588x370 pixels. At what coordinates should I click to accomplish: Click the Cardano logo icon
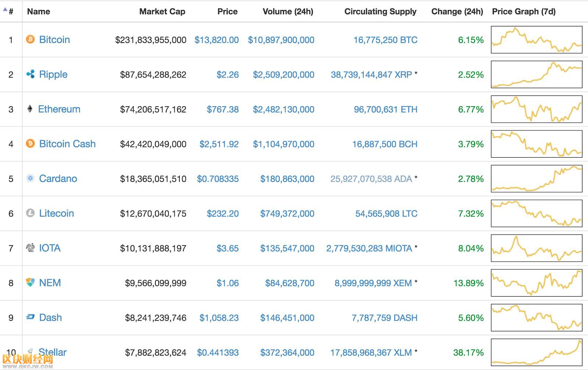[x=30, y=178]
